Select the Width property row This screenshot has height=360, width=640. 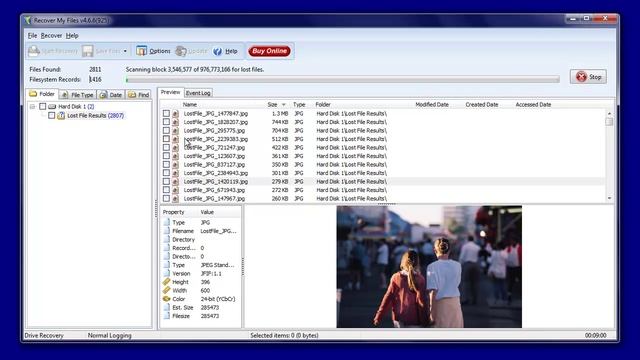[x=201, y=291]
